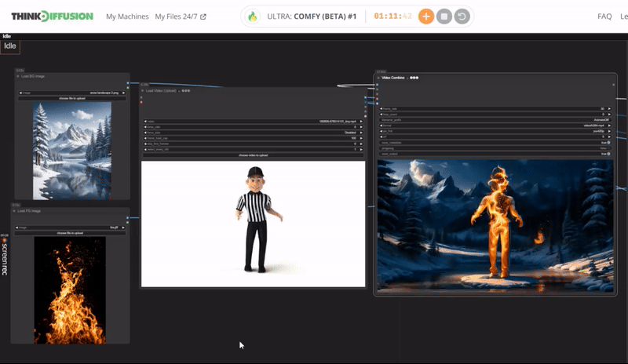Click the blue IMAGE output socket on Load BG Image

[128, 83]
